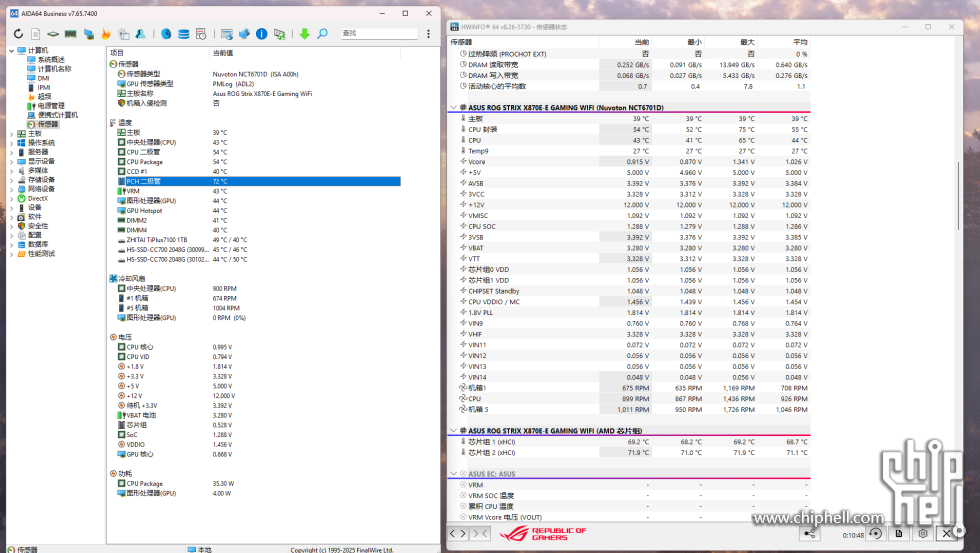This screenshot has height=553, width=980.
Task: Click the remote window icon after the calendar
Action: point(227,34)
